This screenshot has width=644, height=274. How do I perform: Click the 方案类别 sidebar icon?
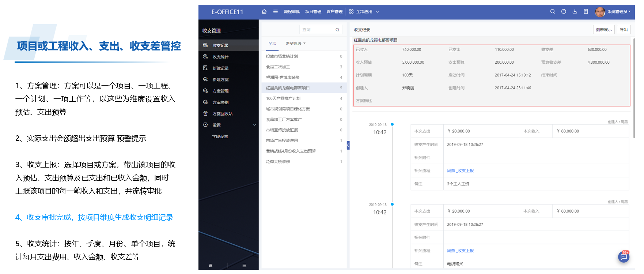click(205, 102)
